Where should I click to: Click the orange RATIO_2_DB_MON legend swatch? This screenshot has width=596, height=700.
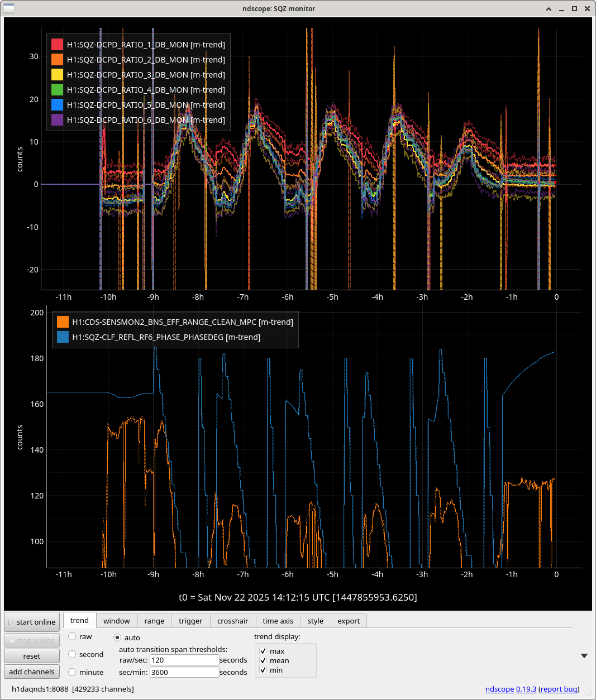point(57,60)
